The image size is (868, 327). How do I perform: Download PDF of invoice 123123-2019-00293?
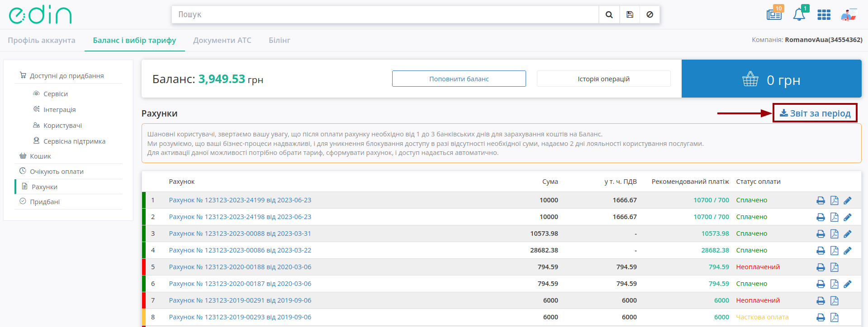coord(835,318)
